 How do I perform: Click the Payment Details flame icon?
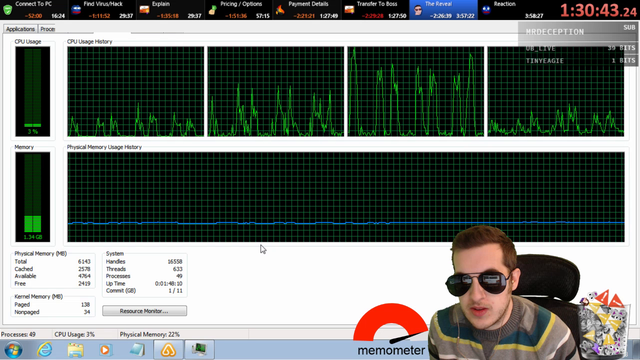(280, 10)
